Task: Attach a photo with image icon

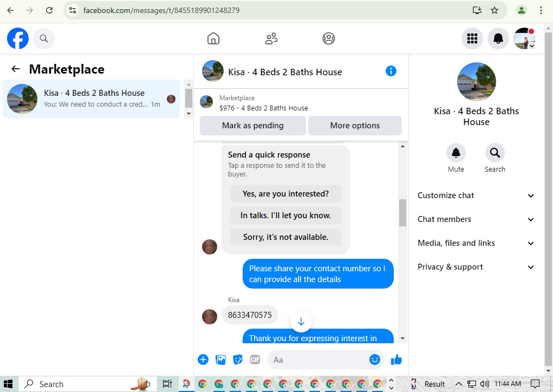Action: point(220,360)
